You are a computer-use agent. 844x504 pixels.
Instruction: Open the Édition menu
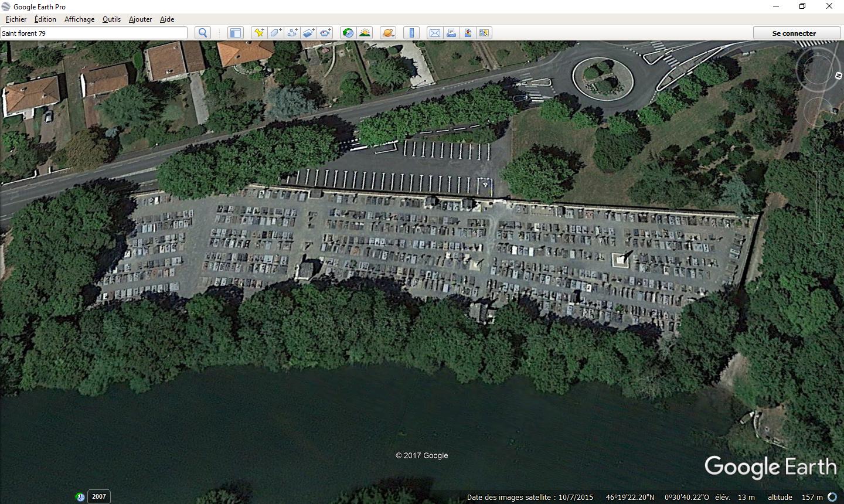click(45, 19)
